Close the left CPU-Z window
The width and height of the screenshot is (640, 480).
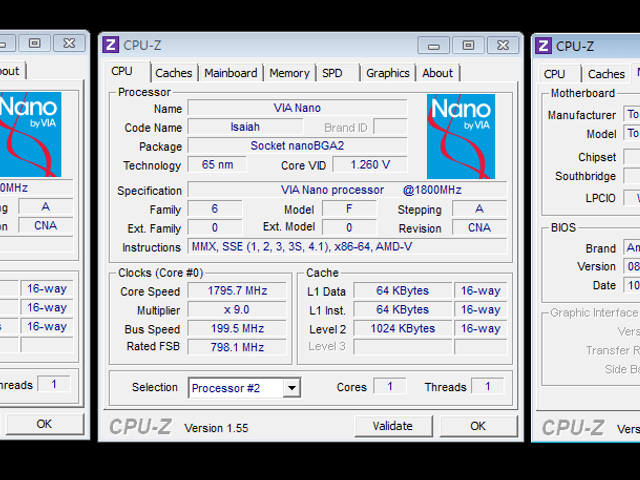pyautogui.click(x=69, y=43)
